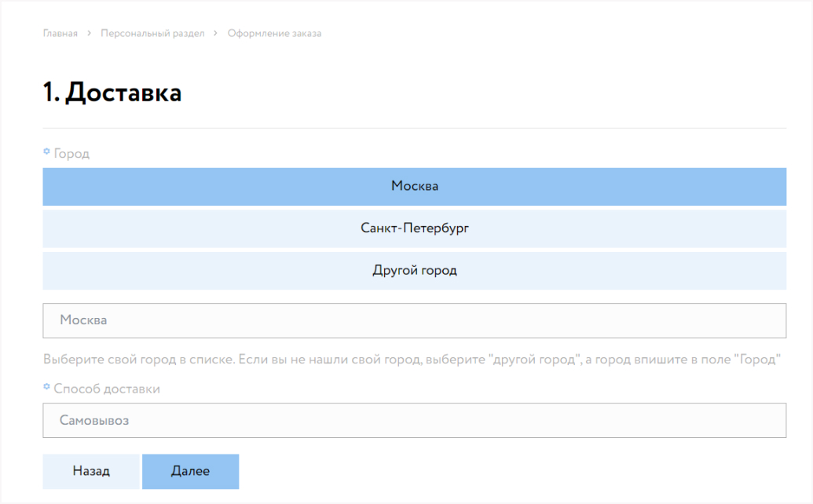Click the Город field label
The image size is (813, 504).
point(71,154)
